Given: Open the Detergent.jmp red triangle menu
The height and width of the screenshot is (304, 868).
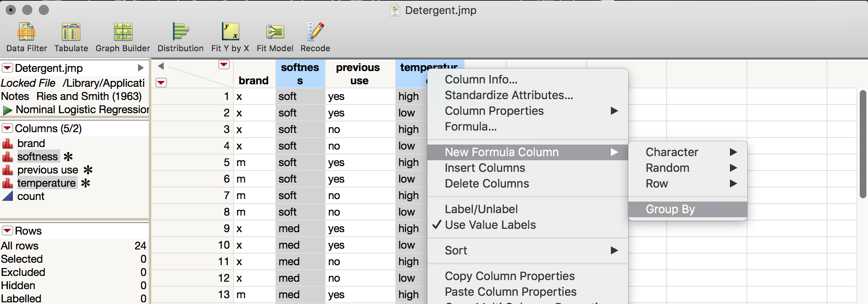Looking at the screenshot, I should tap(7, 68).
